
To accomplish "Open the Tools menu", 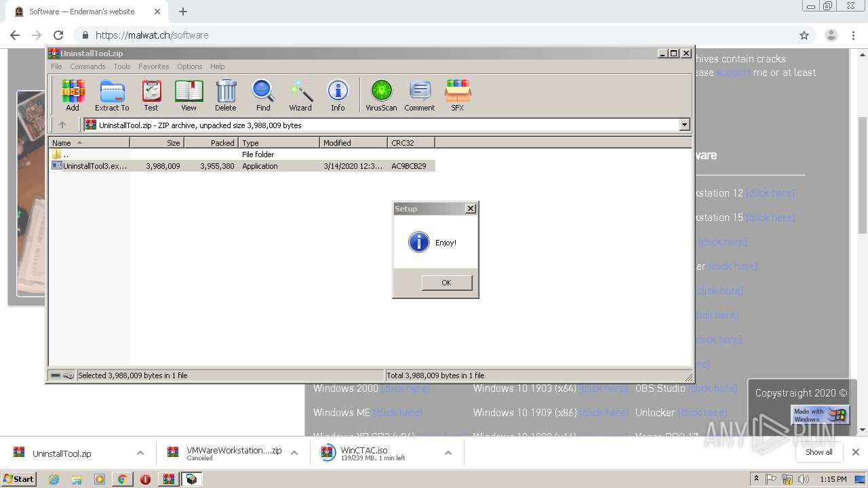I will tap(122, 66).
